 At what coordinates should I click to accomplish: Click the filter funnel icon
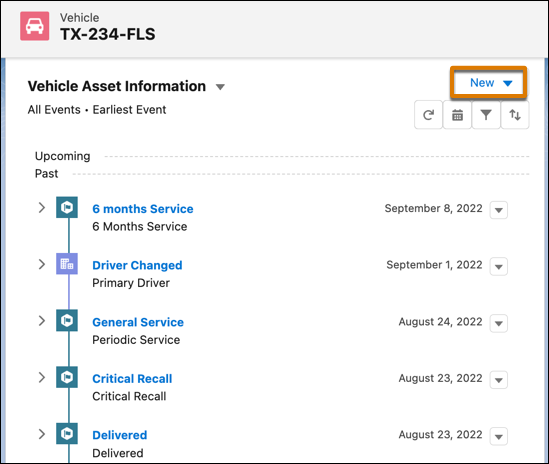click(x=486, y=115)
